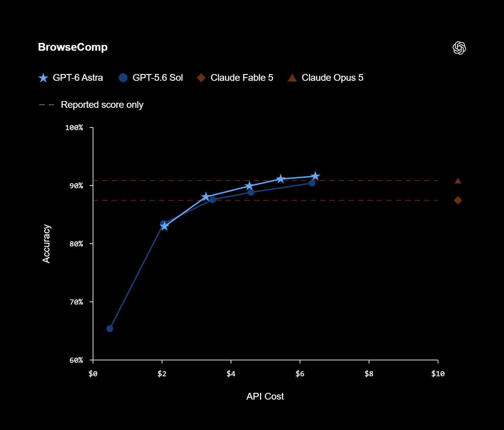Click the Claude Fable 5 legend label
This screenshot has height=430, width=504.
point(242,78)
